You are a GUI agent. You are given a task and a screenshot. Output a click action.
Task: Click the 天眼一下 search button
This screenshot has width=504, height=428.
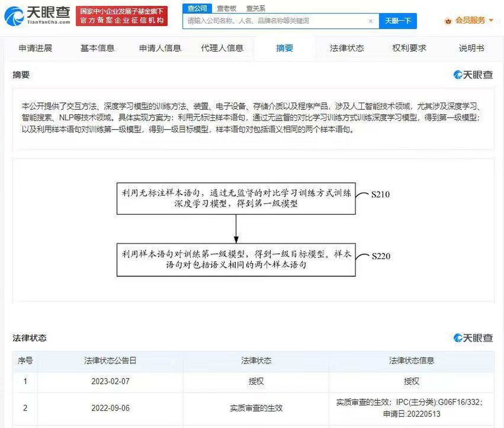tap(398, 21)
